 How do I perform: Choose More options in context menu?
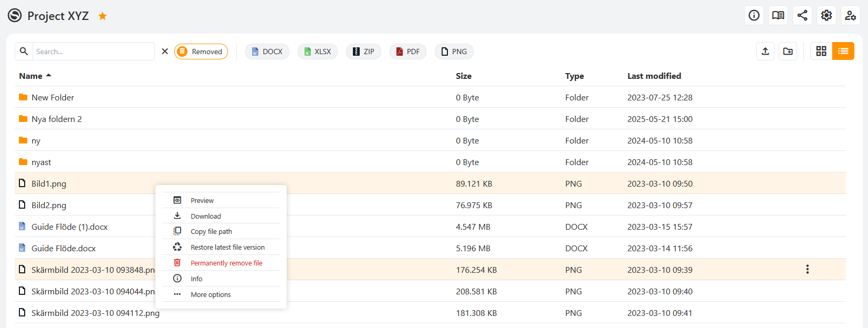tap(221, 294)
